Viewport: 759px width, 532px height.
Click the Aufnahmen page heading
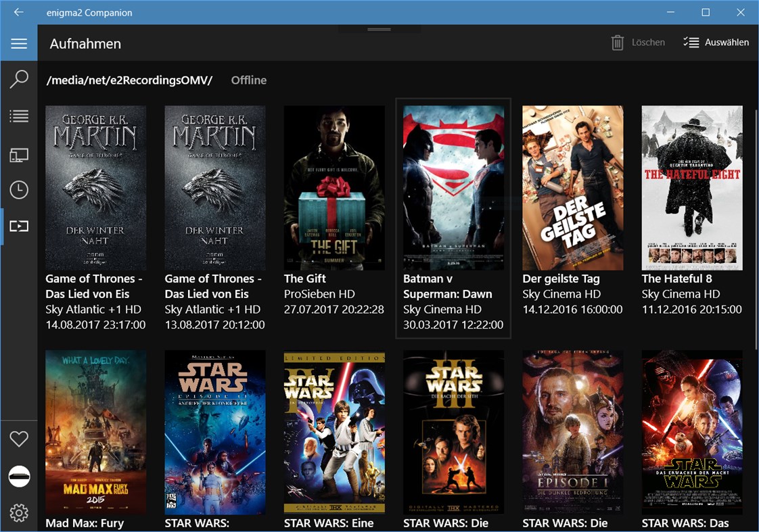[85, 43]
